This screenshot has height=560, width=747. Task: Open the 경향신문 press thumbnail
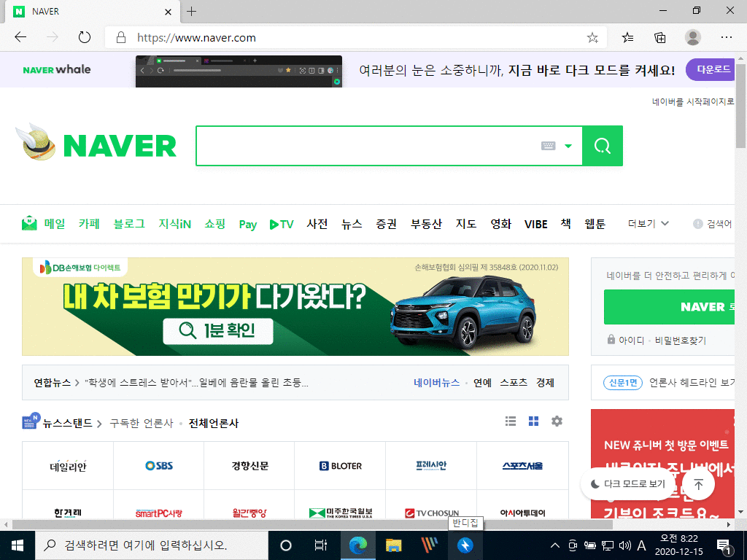point(249,466)
